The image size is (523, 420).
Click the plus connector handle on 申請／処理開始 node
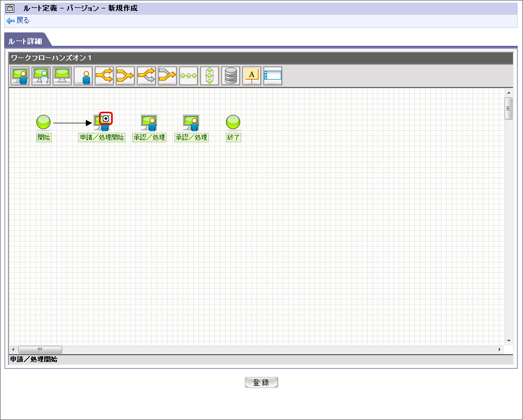pyautogui.click(x=106, y=119)
